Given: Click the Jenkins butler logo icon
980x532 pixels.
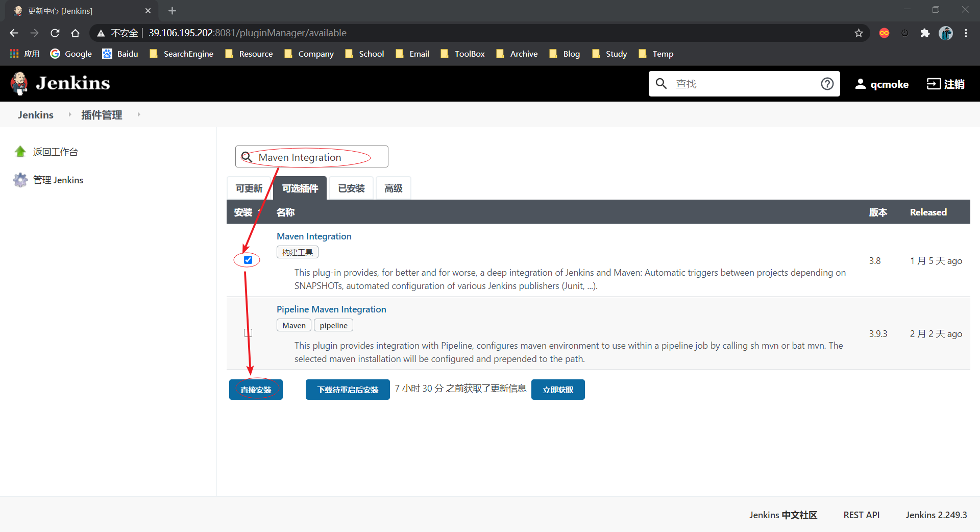Looking at the screenshot, I should pos(19,83).
